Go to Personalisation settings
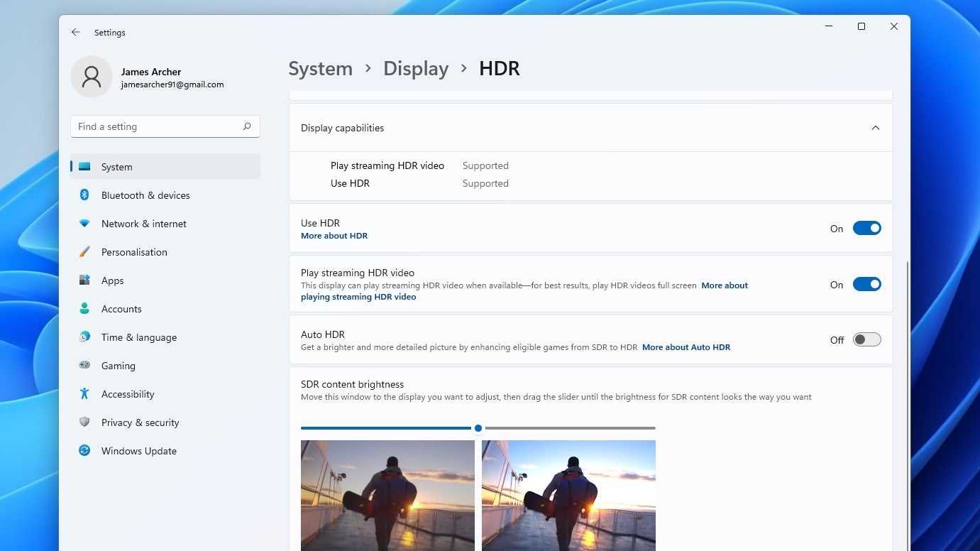Screen dimensions: 980x551 click(x=165, y=252)
